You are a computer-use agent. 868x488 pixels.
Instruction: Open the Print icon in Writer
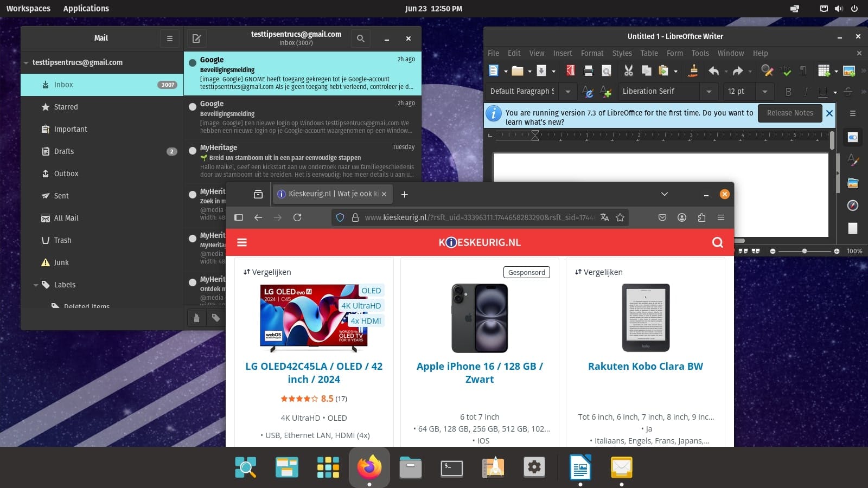point(588,70)
